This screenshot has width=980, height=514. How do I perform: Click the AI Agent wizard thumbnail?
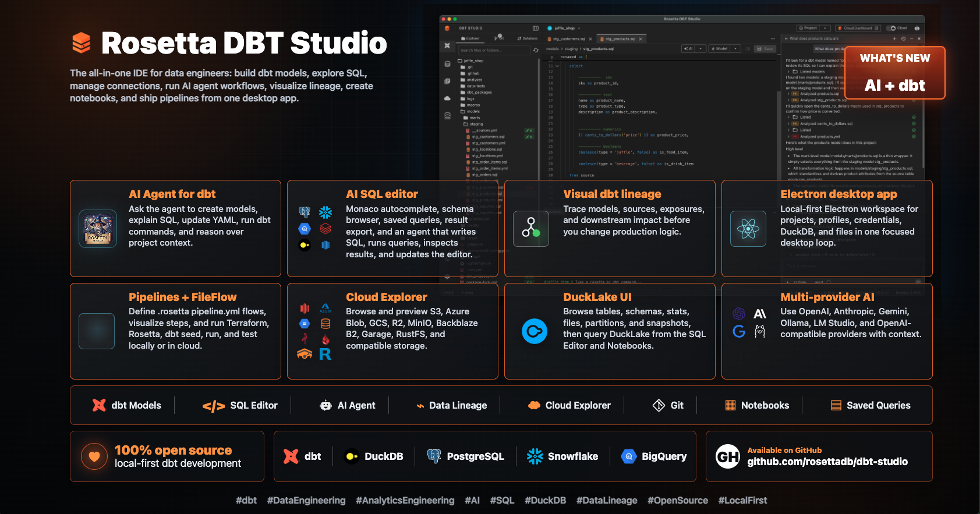pos(98,229)
